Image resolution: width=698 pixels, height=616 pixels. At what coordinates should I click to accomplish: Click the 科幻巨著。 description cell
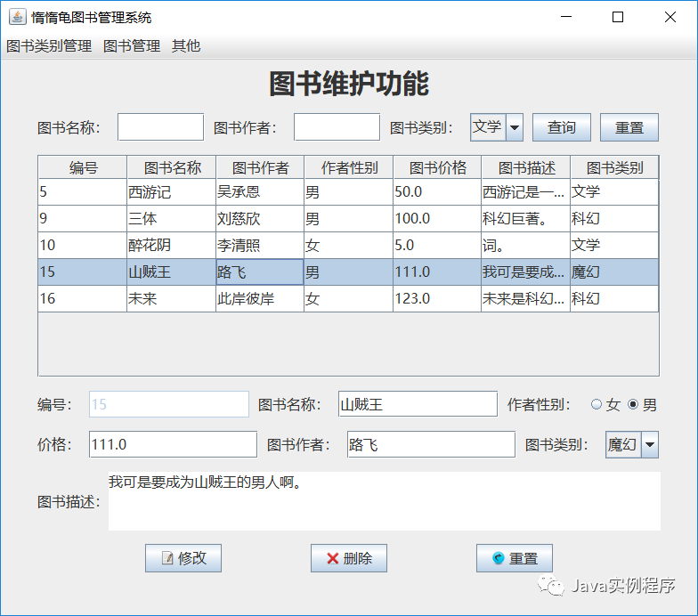click(x=525, y=219)
